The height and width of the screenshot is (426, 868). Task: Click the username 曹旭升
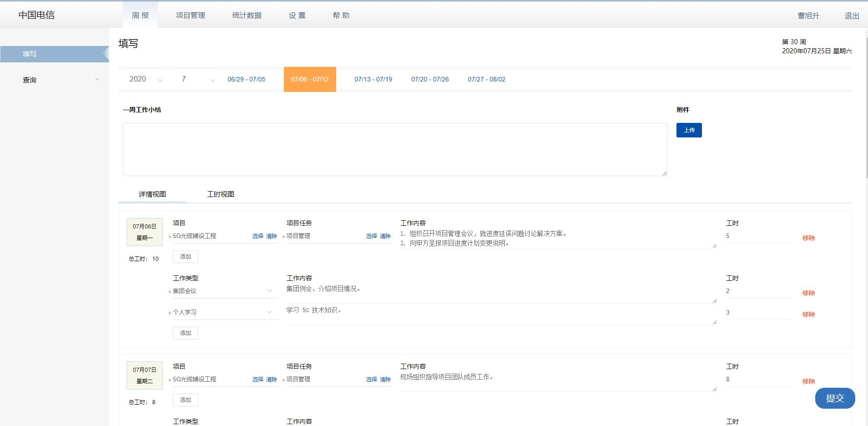(808, 15)
